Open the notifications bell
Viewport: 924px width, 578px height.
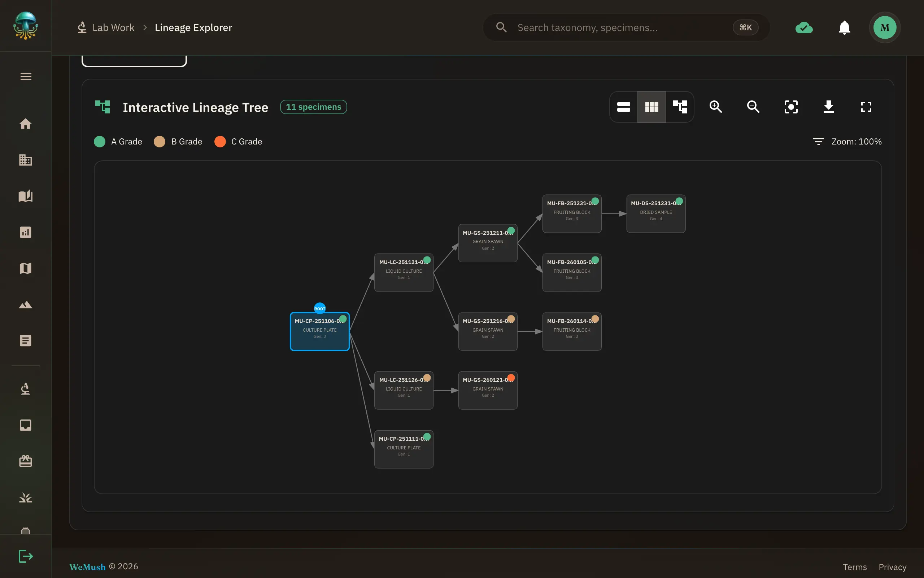click(x=845, y=27)
